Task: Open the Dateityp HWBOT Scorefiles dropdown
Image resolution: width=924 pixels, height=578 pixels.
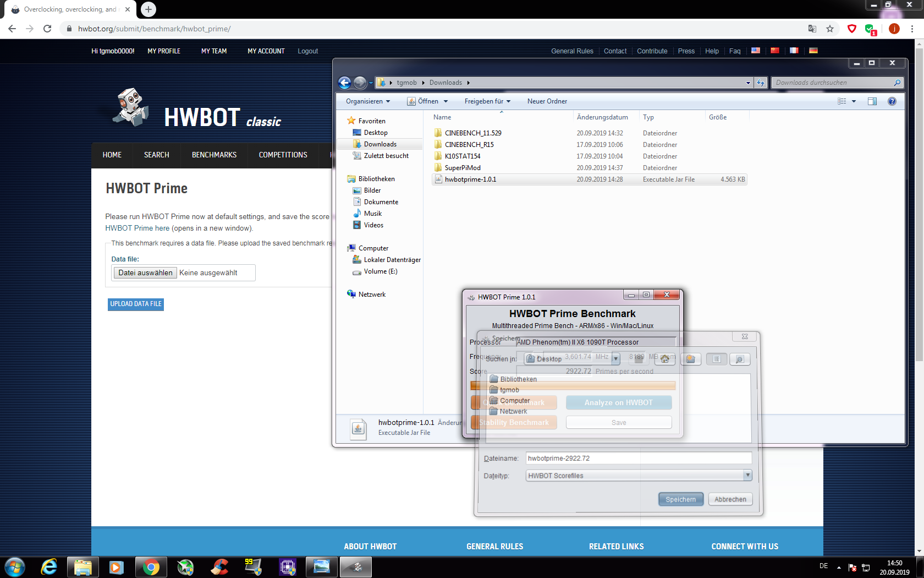Action: pos(747,475)
